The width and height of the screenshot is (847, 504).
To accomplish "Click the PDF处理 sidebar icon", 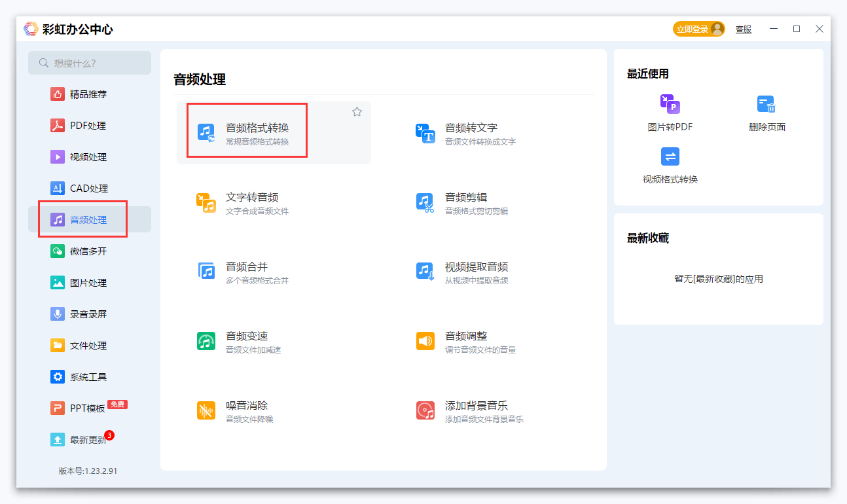I will (58, 125).
